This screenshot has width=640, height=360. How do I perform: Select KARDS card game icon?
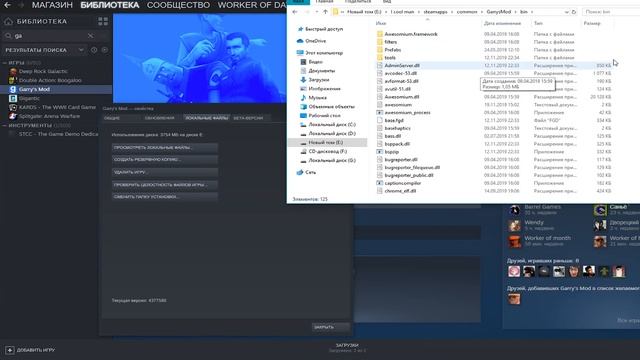(x=13, y=107)
